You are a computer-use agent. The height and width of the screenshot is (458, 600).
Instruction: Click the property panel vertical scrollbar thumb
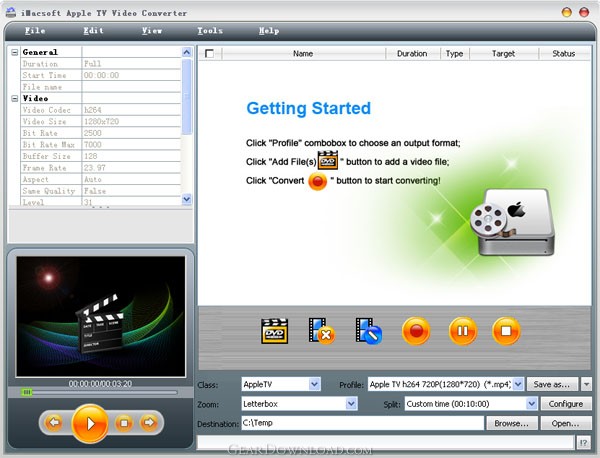pos(187,96)
